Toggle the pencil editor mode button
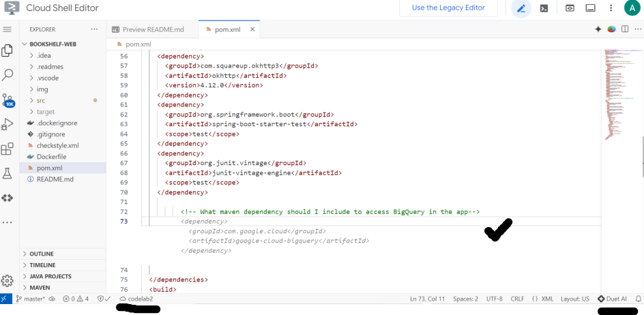 521,8
